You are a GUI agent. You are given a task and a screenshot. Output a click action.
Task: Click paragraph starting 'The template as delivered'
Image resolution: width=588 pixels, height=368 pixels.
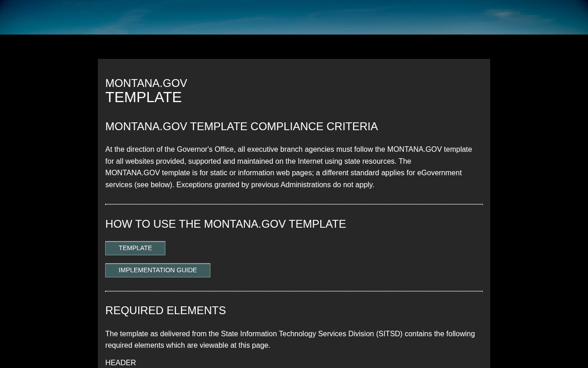coord(290,339)
